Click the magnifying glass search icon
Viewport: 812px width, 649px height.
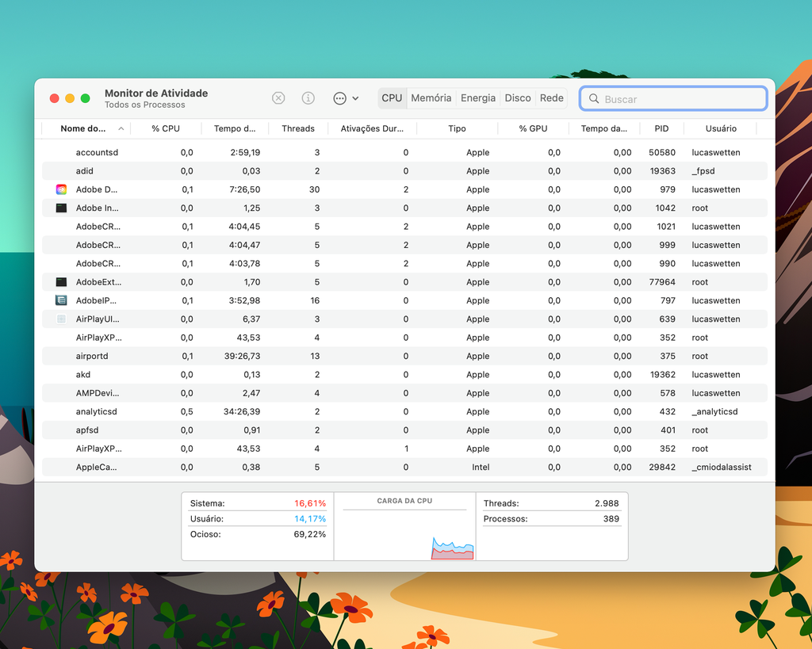point(594,98)
